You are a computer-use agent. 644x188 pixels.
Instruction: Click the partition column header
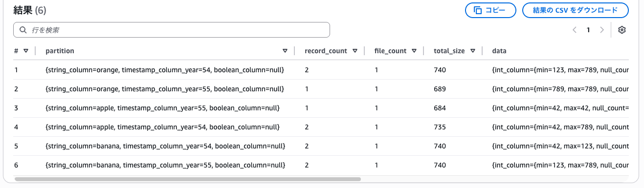(60, 51)
